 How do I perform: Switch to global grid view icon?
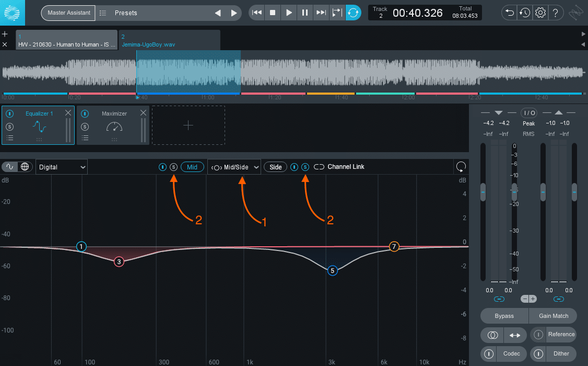[25, 167]
